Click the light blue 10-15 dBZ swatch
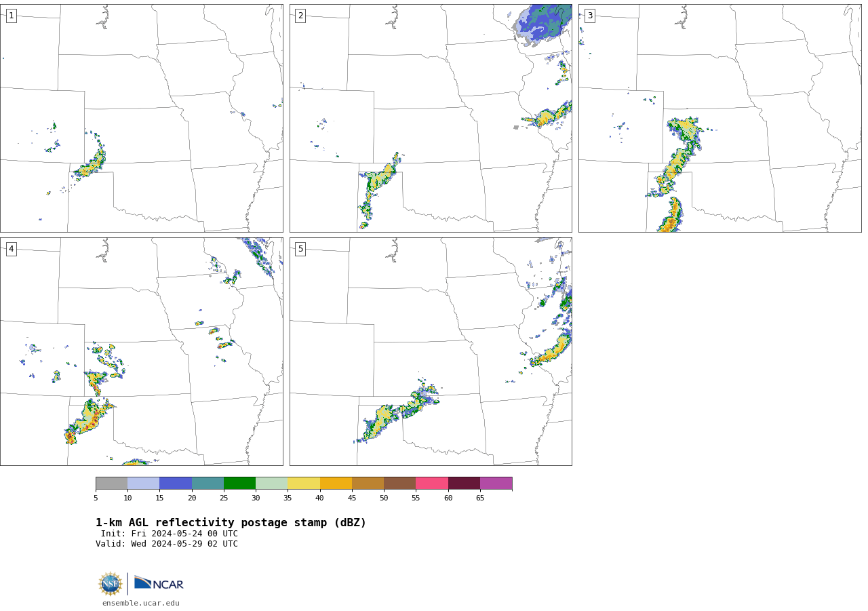Screen dimensions: 868x611 144,484
